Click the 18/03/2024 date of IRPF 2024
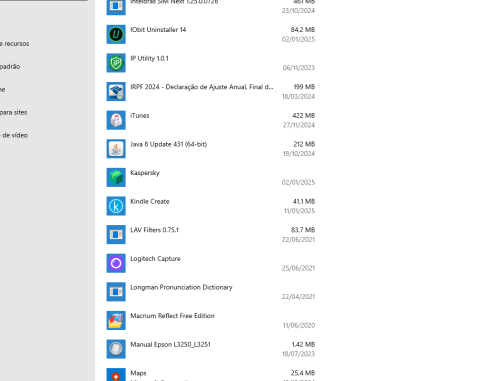This screenshot has width=500, height=381. pyautogui.click(x=298, y=96)
